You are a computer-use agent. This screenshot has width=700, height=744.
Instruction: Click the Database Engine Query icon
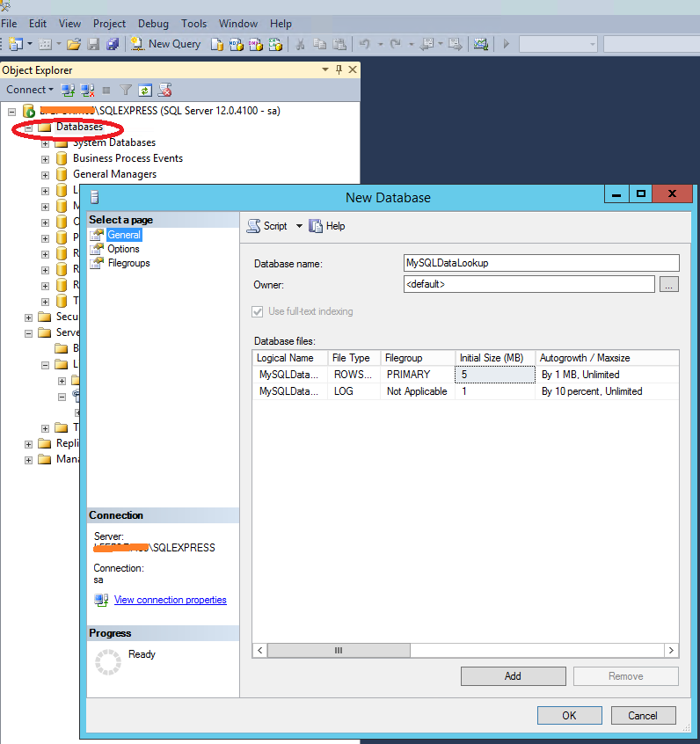[216, 44]
